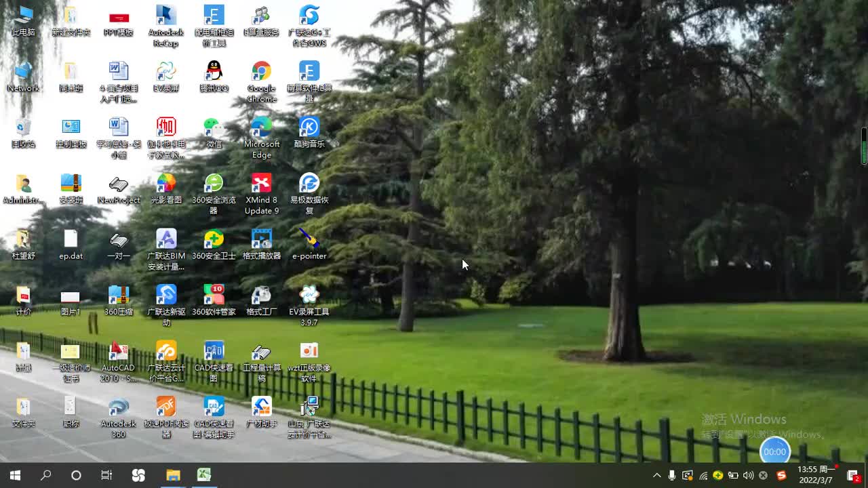Open Cortana circle on taskbar
This screenshot has width=868, height=488.
pos(76,475)
